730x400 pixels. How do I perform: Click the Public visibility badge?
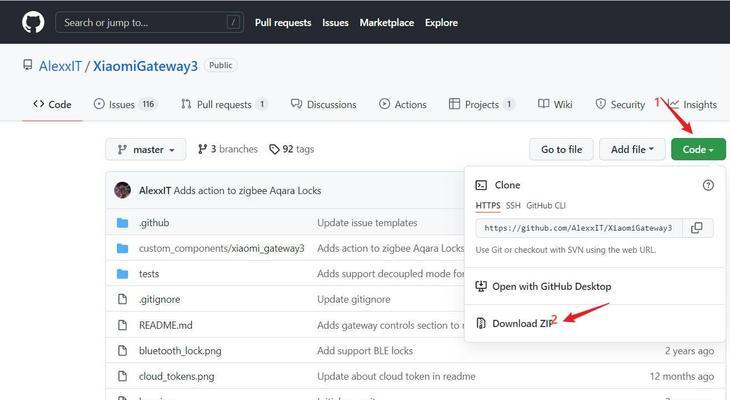coord(221,66)
